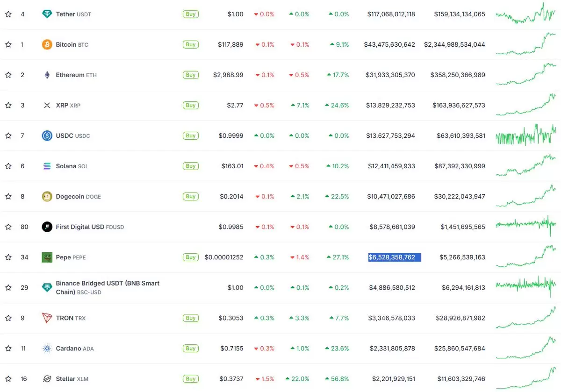
Task: Click Bitcoin's market cap $2,344,988,534,044
Action: (454, 44)
